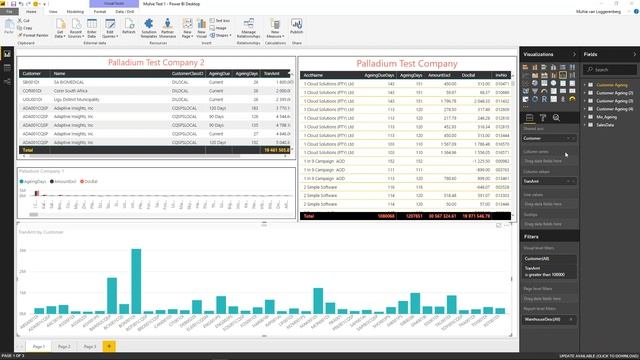Open more options ellipsis on bar chart
This screenshot has width=640, height=360.
(507, 225)
